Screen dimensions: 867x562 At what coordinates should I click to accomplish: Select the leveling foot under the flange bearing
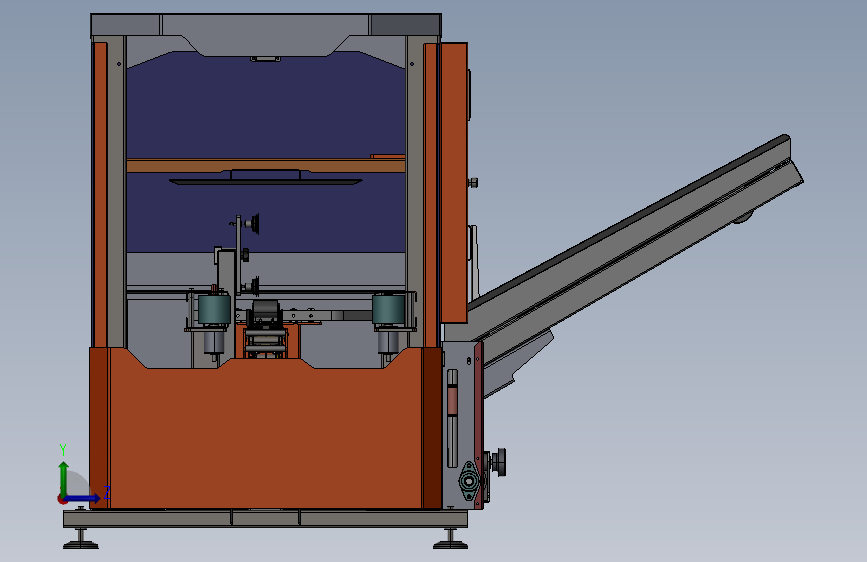click(x=450, y=539)
